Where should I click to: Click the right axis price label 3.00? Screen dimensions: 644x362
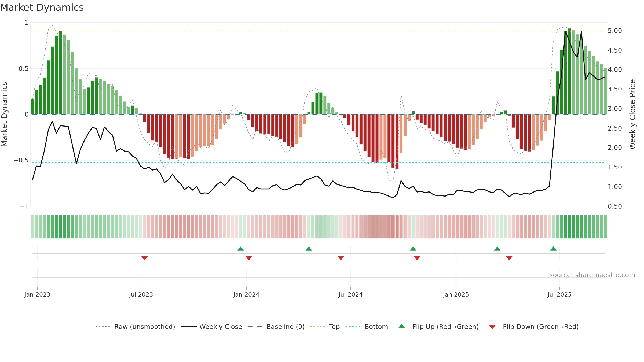615,109
